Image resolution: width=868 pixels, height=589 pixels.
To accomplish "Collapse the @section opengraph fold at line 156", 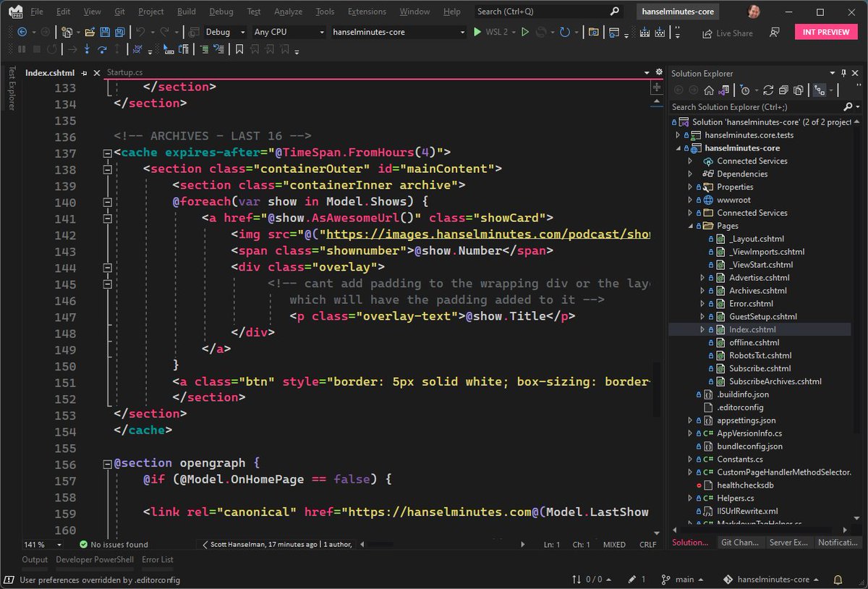I will (107, 463).
